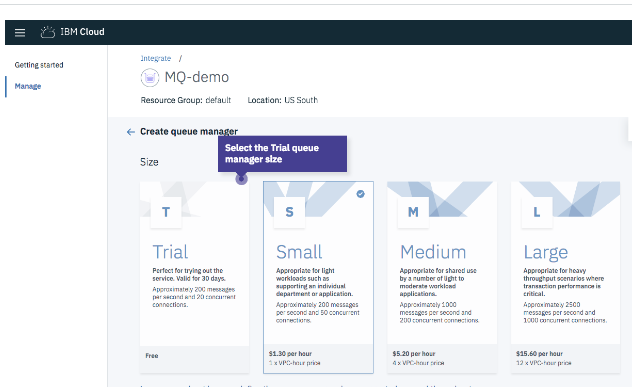The width and height of the screenshot is (632, 387).
Task: Click the MQ-demo service icon
Action: 150,77
